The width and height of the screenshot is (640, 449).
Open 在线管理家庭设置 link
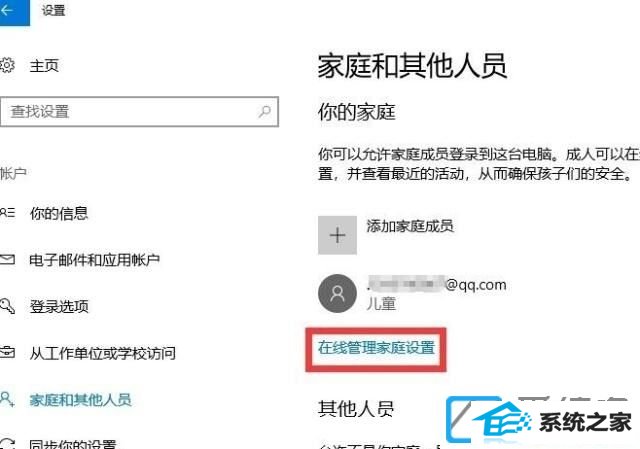(x=376, y=348)
